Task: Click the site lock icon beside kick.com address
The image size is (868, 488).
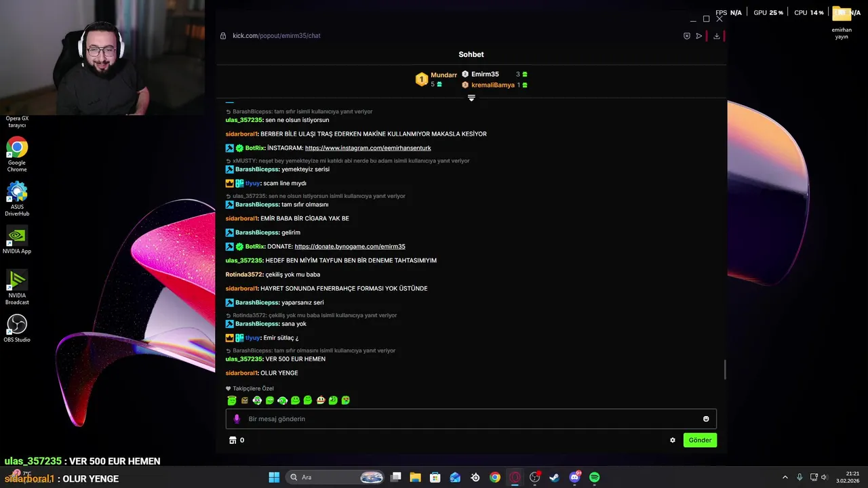Action: click(x=223, y=36)
